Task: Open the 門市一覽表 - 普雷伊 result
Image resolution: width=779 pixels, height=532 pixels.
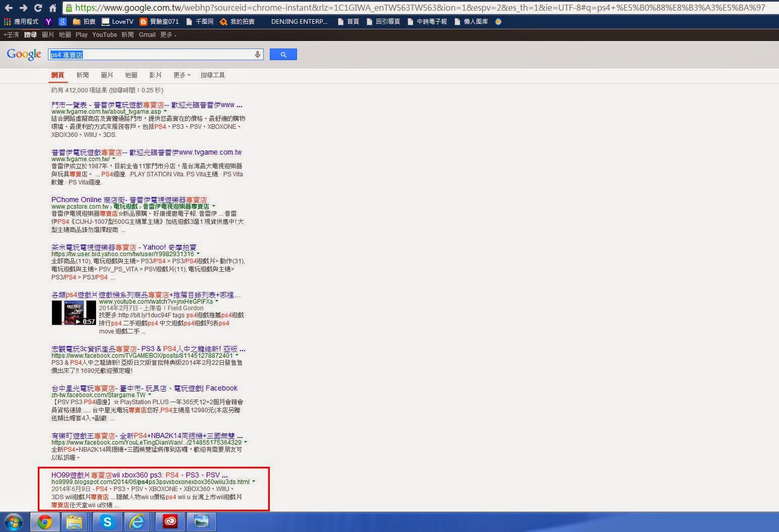Action: pos(147,105)
